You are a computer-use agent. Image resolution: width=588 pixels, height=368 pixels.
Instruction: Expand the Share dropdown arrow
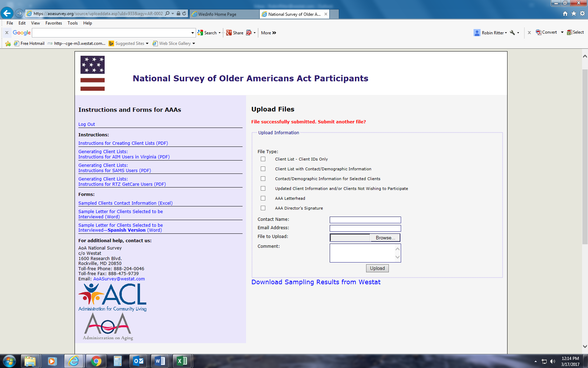[x=254, y=33]
